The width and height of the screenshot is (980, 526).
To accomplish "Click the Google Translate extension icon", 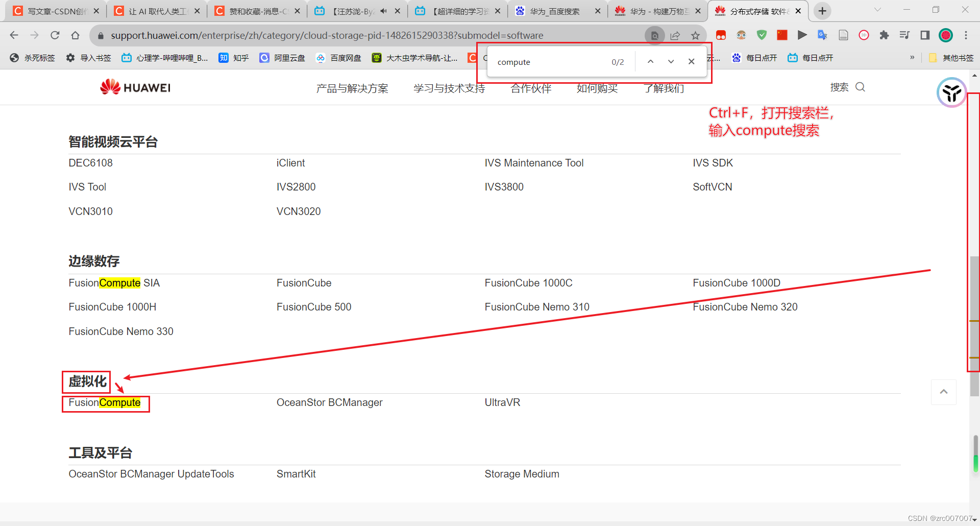I will point(822,35).
